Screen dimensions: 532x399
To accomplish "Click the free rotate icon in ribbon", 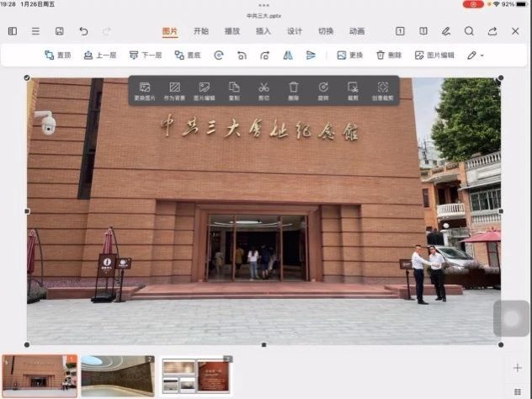I will [x=219, y=55].
